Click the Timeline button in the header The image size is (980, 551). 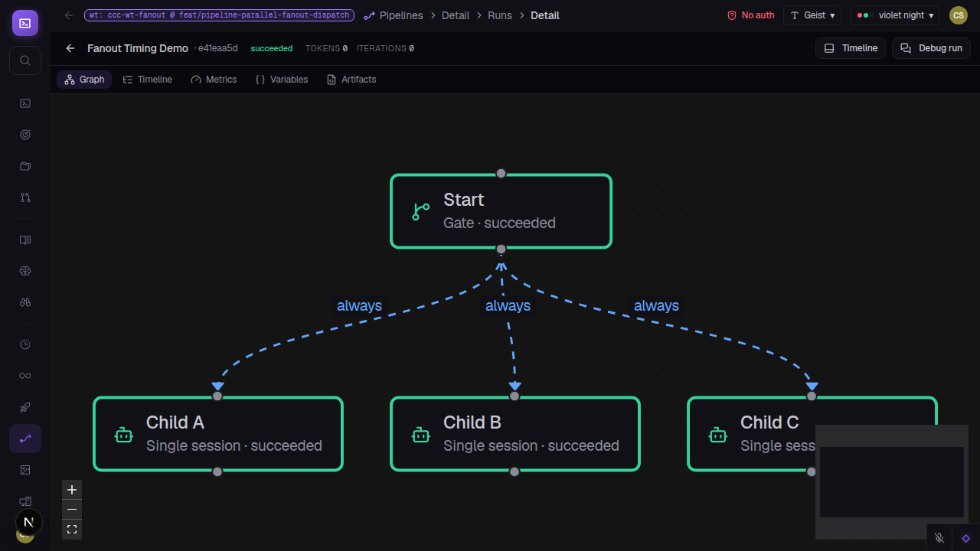pos(851,48)
